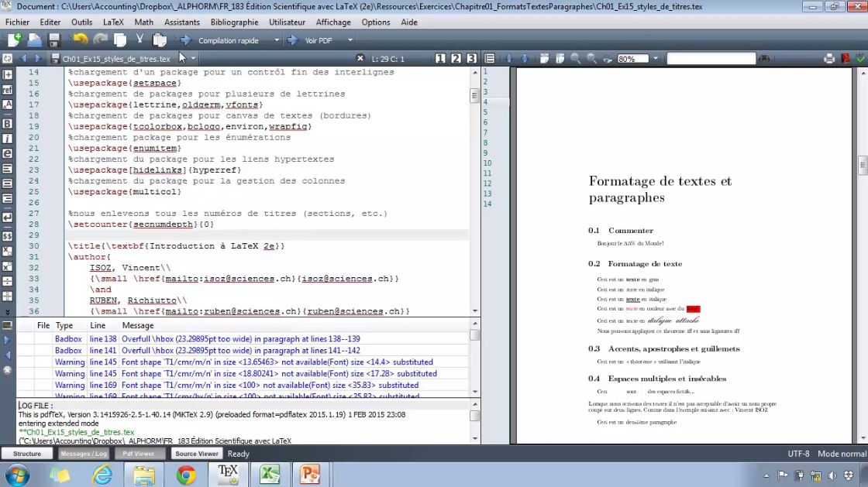This screenshot has height=487, width=868.
Task: Cut selection with the scissors icon
Action: click(139, 39)
